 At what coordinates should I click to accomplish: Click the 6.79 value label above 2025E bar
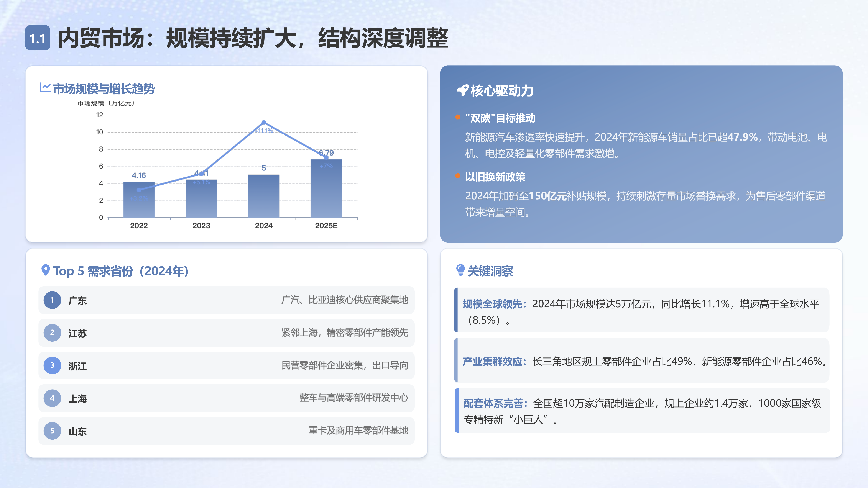pyautogui.click(x=326, y=152)
